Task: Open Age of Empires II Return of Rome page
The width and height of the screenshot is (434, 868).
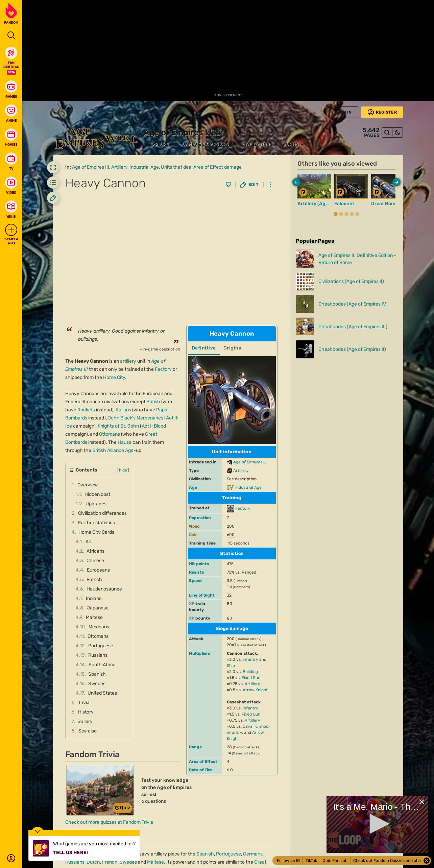Action: (x=357, y=259)
